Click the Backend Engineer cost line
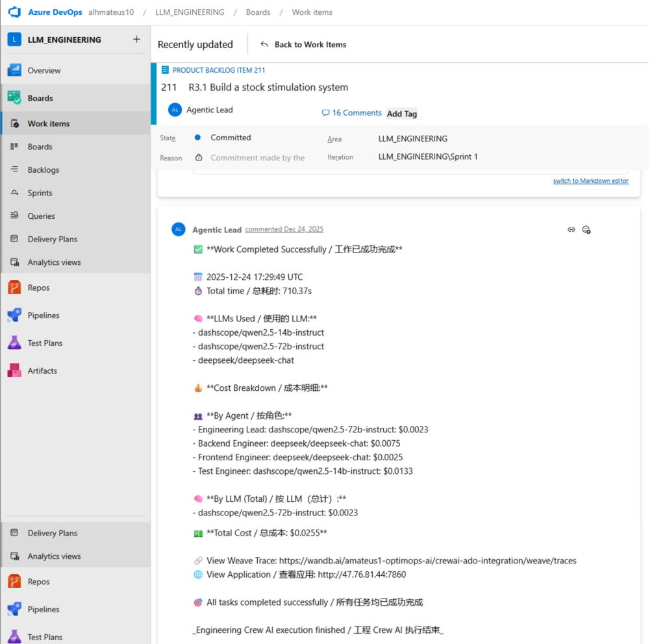The height and width of the screenshot is (644, 665). (296, 443)
